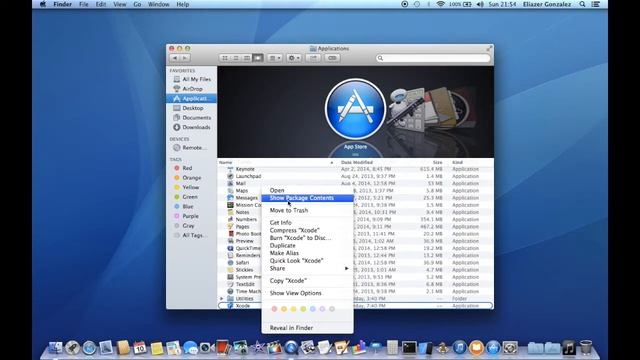Image resolution: width=640 pixels, height=360 pixels.
Task: Choose Move to Trash
Action: 307,210
